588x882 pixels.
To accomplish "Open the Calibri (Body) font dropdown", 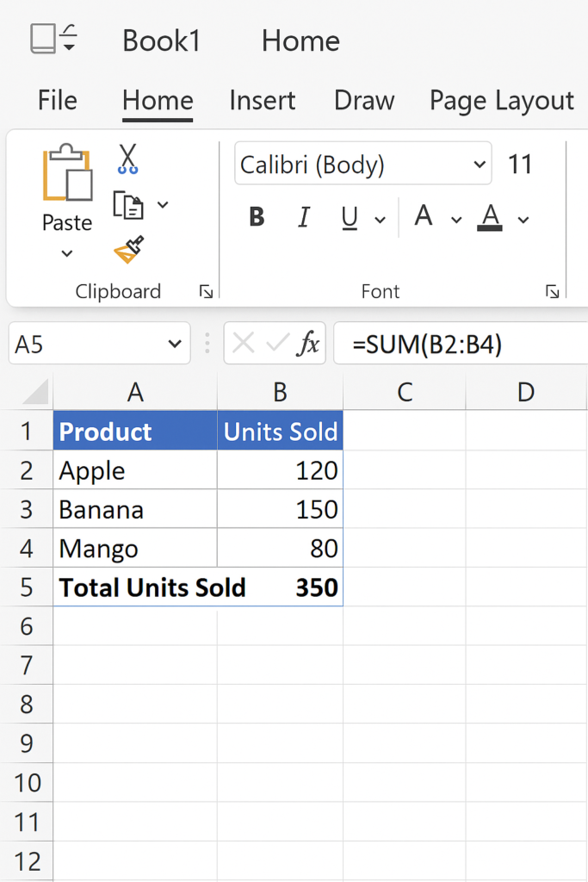I will (479, 165).
